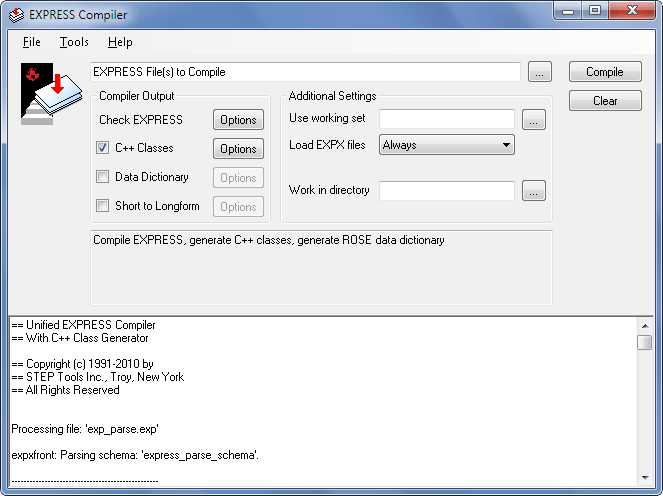Click the output log scrollbar thumb
The height and width of the screenshot is (496, 663).
pyautogui.click(x=645, y=342)
